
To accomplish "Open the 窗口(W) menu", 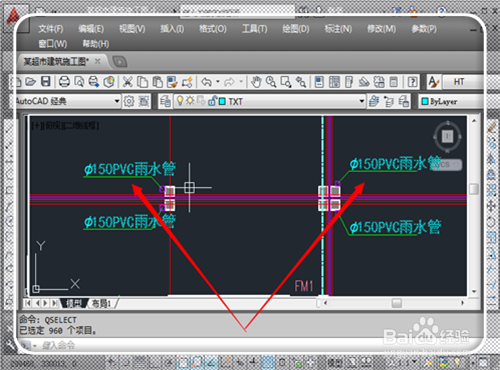I will pos(53,44).
